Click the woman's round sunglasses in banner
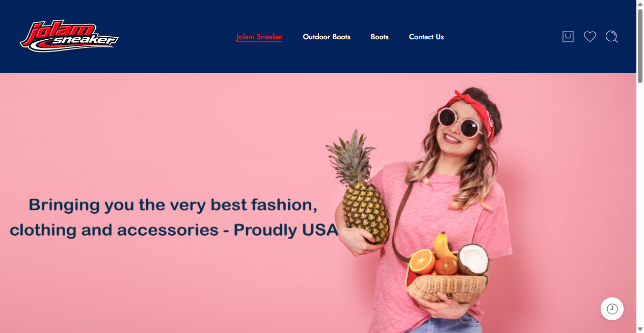Viewport: 644px width, 333px height. tap(460, 122)
